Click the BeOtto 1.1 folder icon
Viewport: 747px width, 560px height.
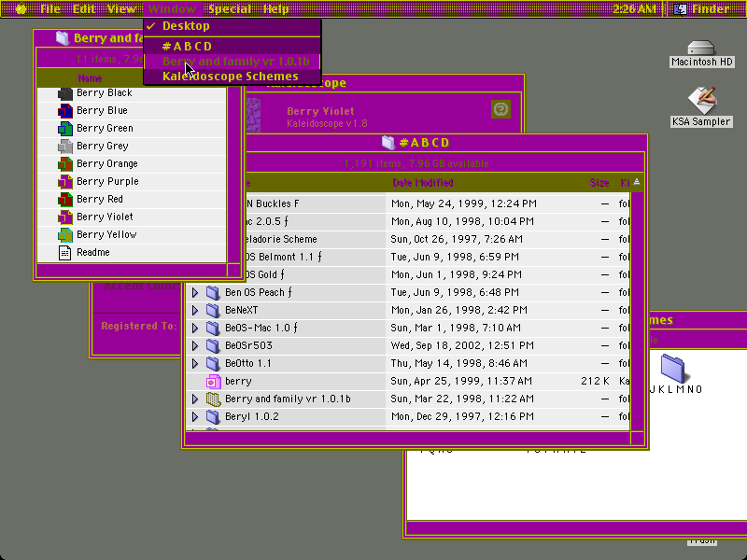point(213,364)
